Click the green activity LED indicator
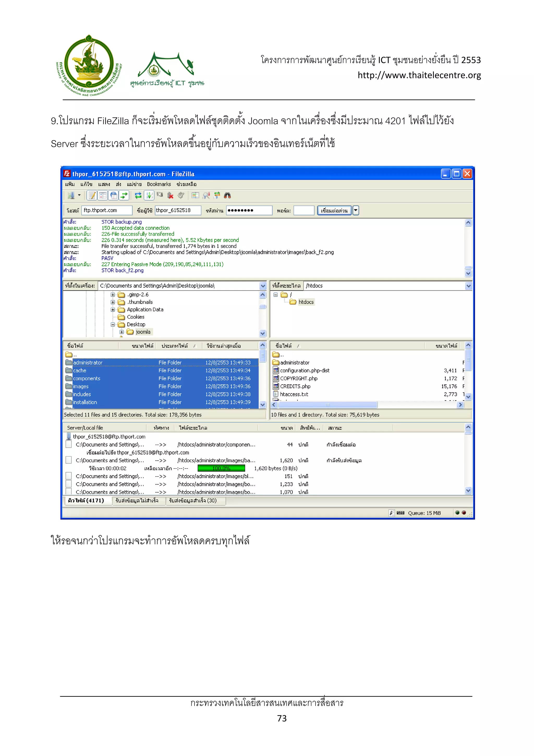Image resolution: width=534 pixels, height=756 pixels. coord(457,512)
